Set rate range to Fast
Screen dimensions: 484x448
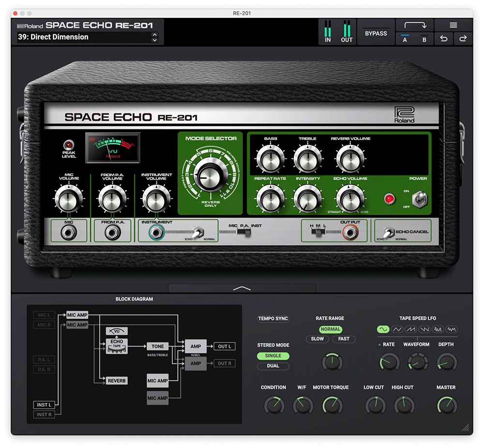pyautogui.click(x=344, y=339)
